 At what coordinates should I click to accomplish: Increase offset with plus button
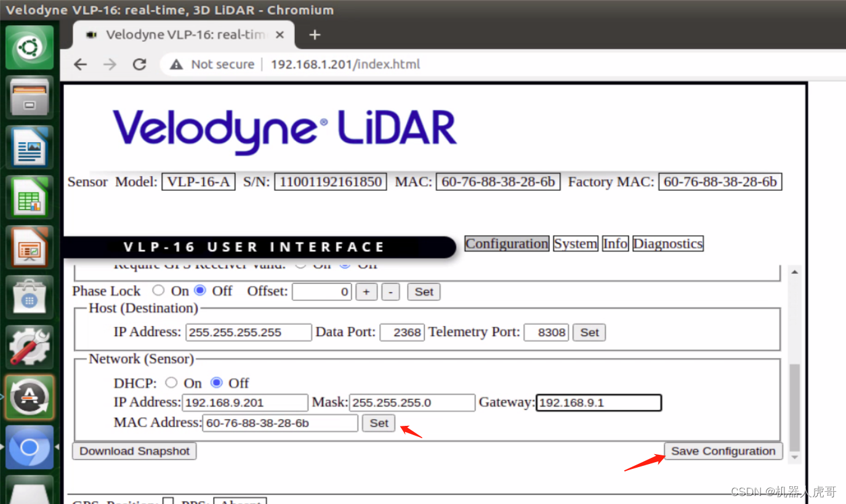click(366, 292)
